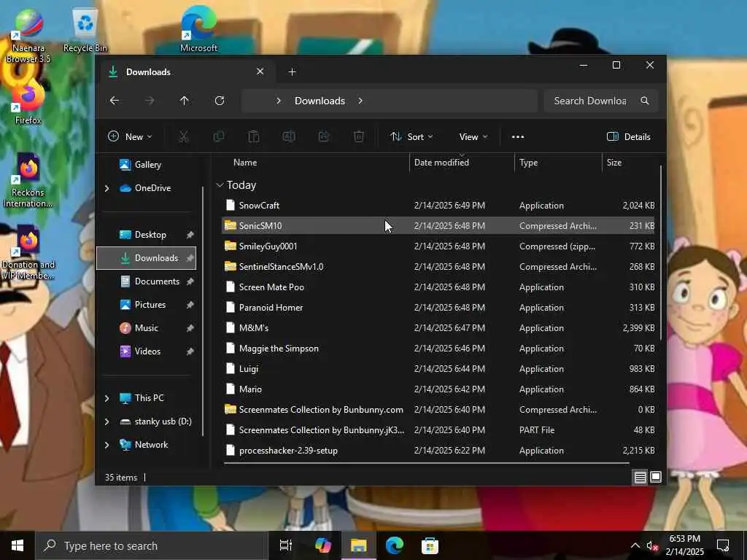Open Task View on the taskbar
This screenshot has height=560, width=747.
pyautogui.click(x=286, y=545)
